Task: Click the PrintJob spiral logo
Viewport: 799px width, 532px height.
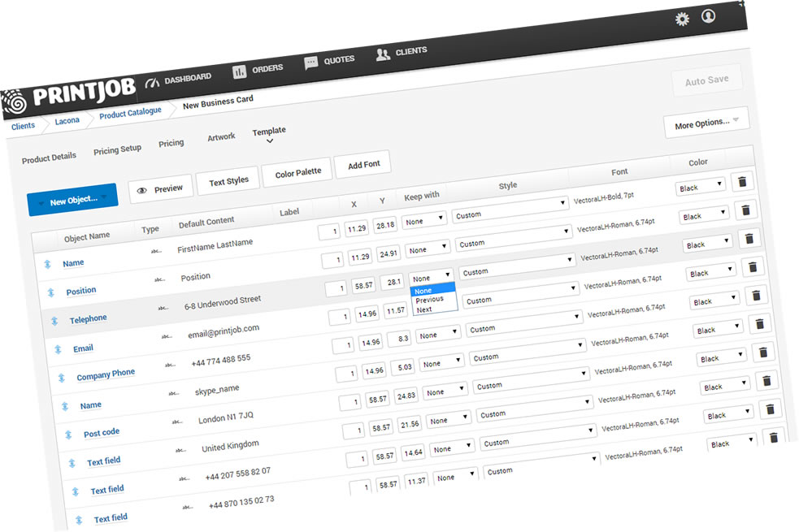Action: click(15, 102)
